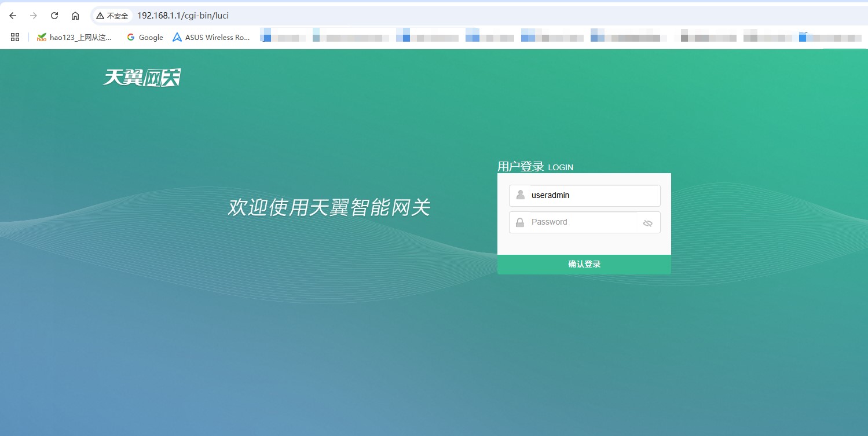868x436 pixels.
Task: Click the 欢迎使用天翼智能网关 welcome text
Action: click(x=328, y=207)
